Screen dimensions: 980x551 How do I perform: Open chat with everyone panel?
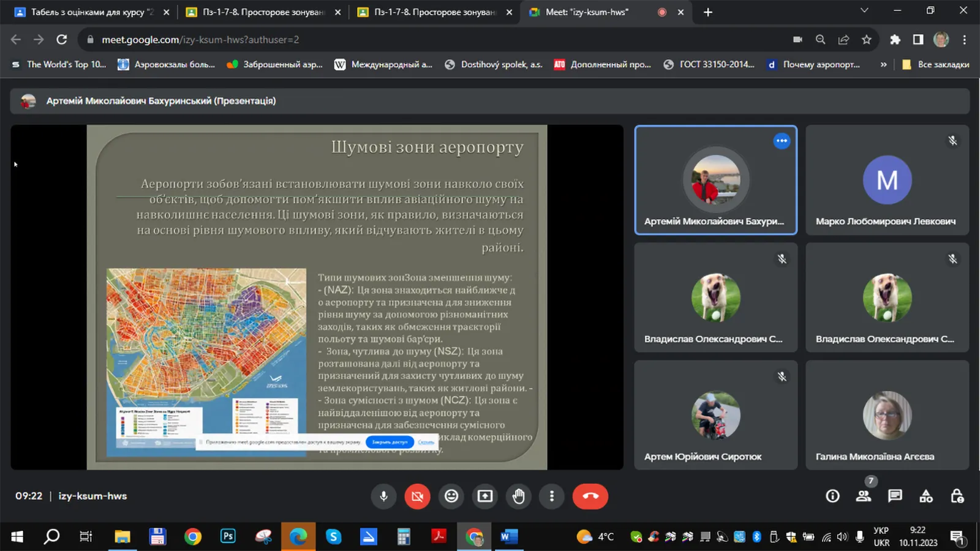pos(895,496)
